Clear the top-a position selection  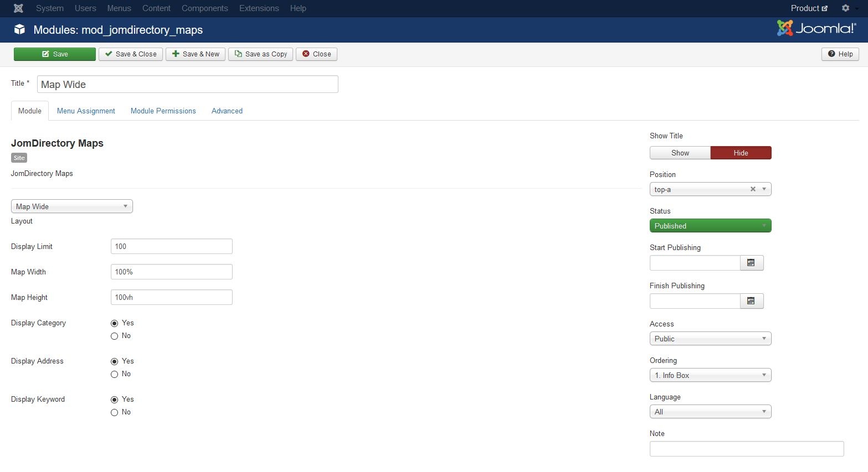pos(753,189)
